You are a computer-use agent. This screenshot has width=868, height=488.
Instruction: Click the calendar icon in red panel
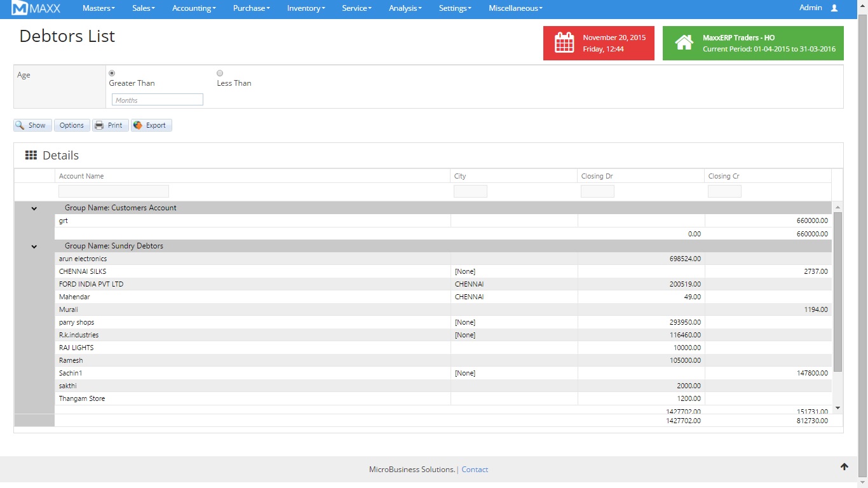(564, 43)
